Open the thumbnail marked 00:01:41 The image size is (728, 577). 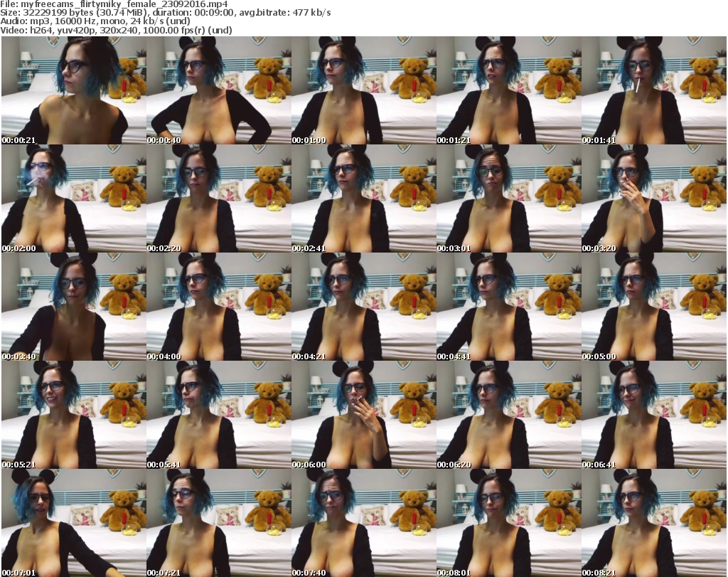[654, 90]
